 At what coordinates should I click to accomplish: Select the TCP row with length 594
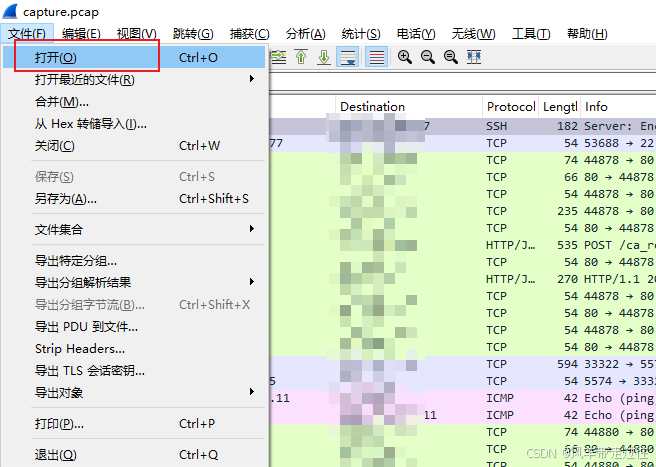tap(462, 364)
